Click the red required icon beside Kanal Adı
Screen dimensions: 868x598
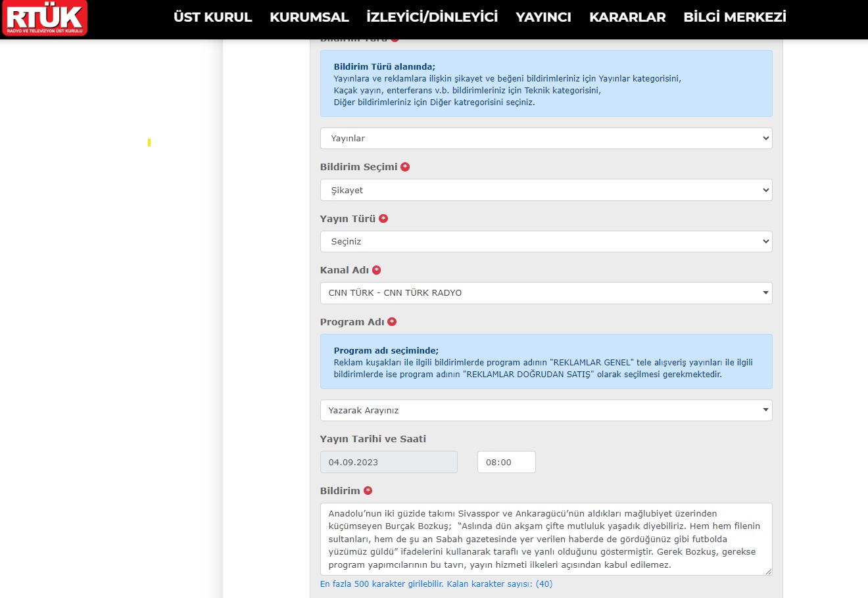pos(377,270)
